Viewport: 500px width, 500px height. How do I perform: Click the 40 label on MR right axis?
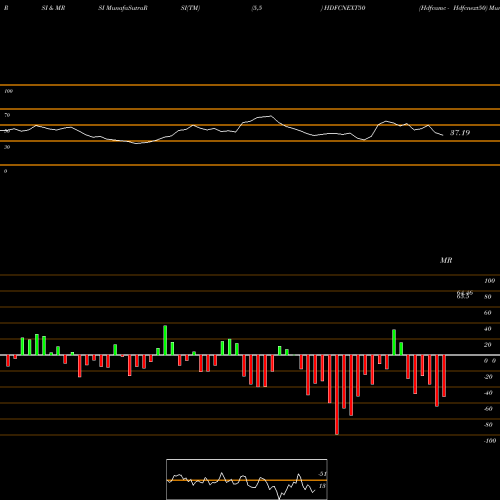pos(487,329)
